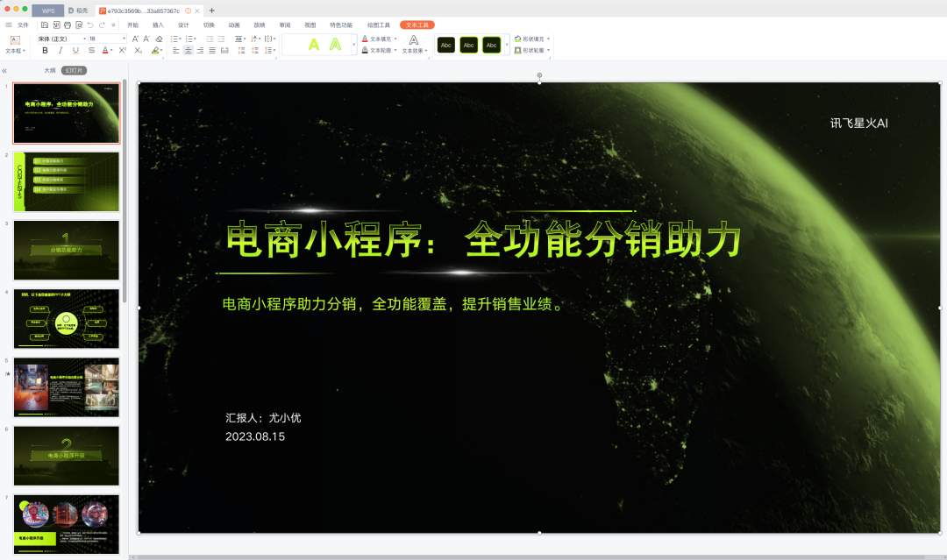The image size is (947, 560).
Task: Apply subscript formatting
Action: pos(139,50)
